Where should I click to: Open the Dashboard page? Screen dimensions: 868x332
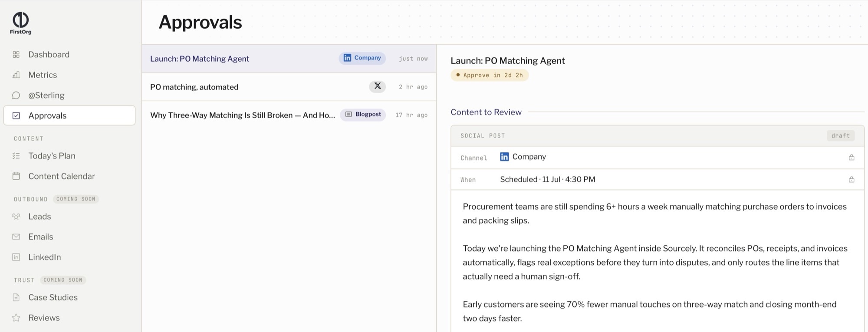[x=69, y=55]
